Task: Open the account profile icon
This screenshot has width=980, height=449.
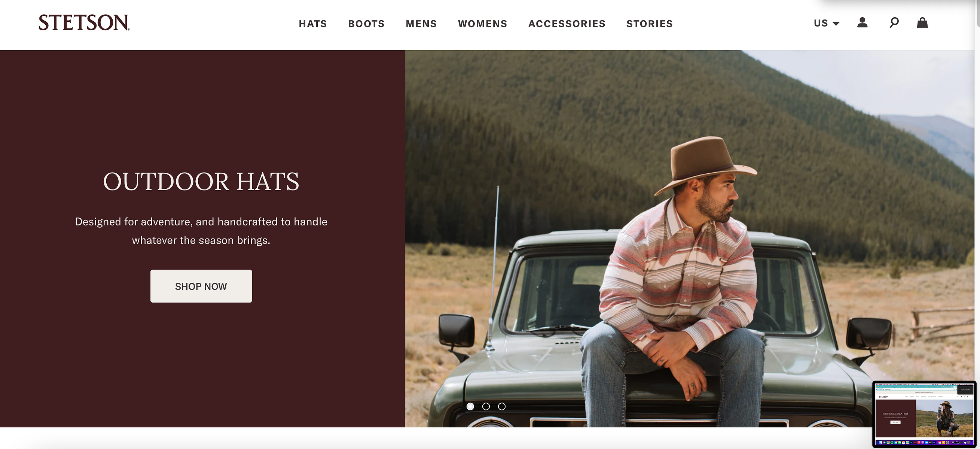Action: pyautogui.click(x=862, y=23)
